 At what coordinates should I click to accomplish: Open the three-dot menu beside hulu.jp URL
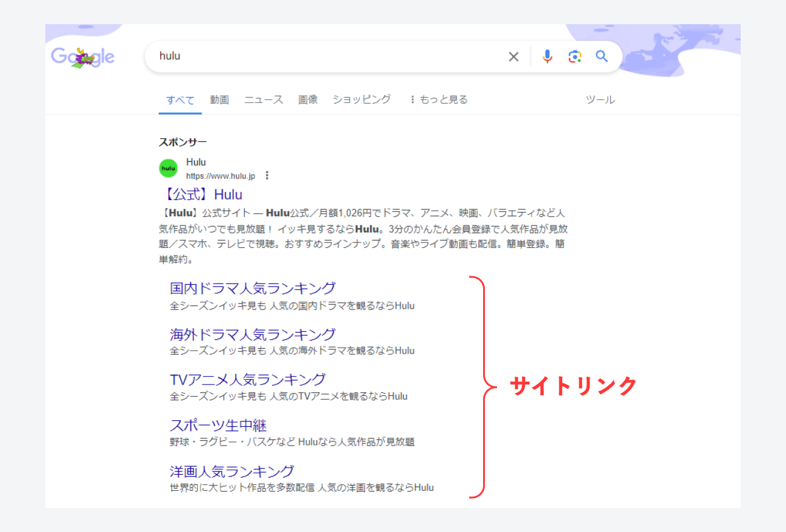pyautogui.click(x=267, y=176)
